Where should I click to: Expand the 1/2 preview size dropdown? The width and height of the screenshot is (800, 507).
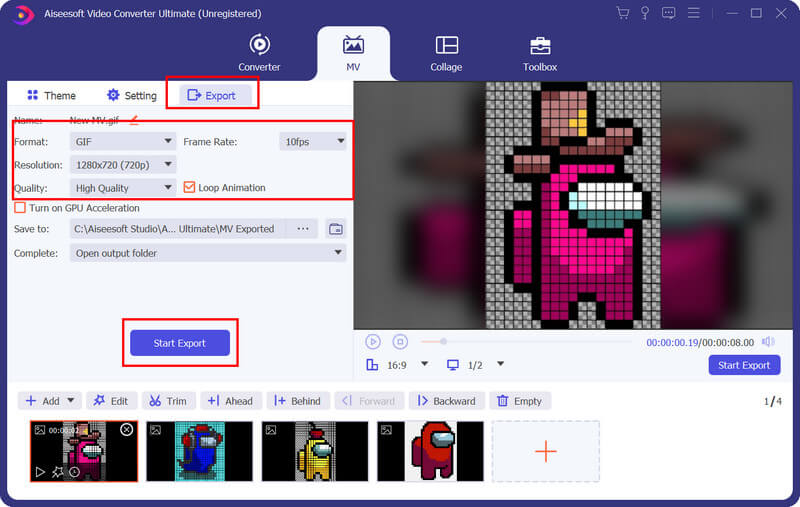pyautogui.click(x=501, y=364)
